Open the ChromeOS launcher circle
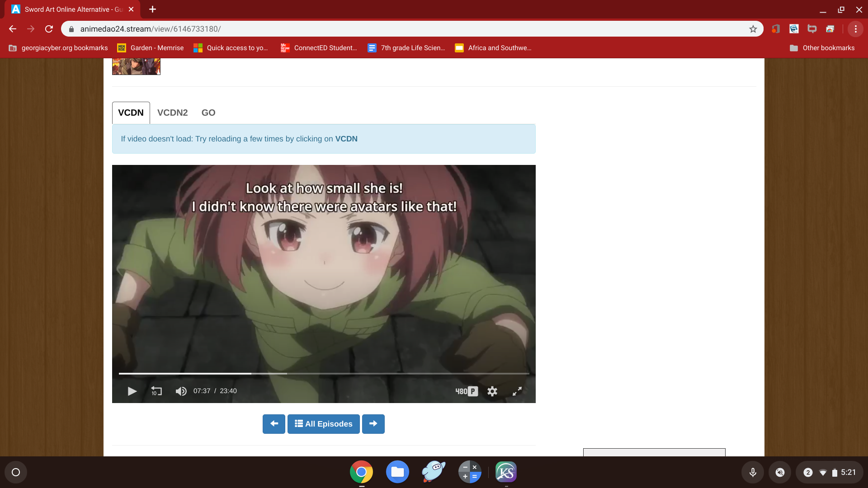 pos(16,472)
